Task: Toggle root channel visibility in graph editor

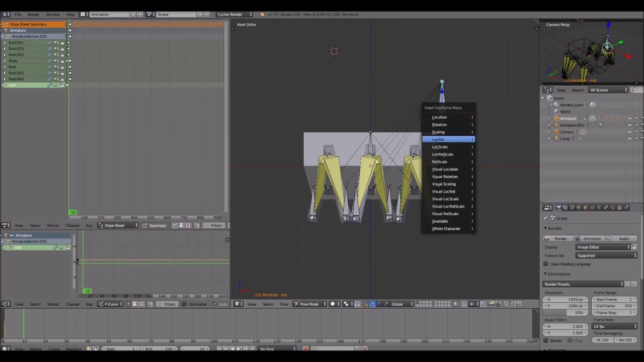Action: click(x=10, y=247)
